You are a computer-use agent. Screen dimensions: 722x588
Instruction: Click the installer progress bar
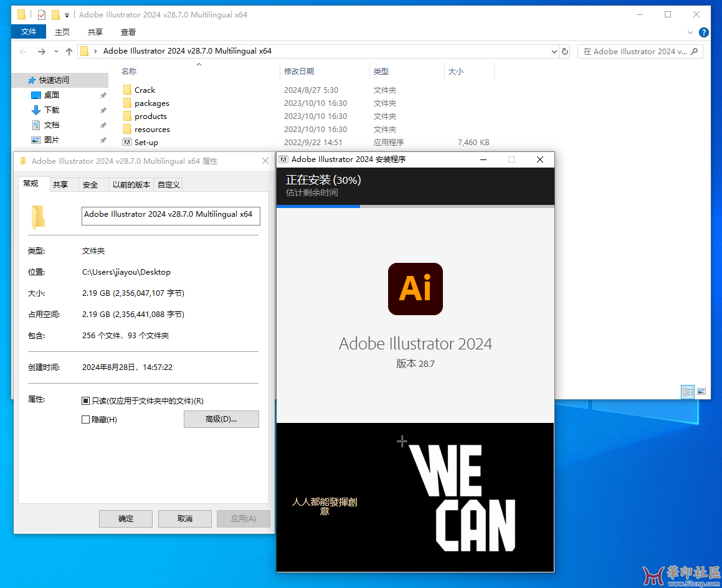416,206
